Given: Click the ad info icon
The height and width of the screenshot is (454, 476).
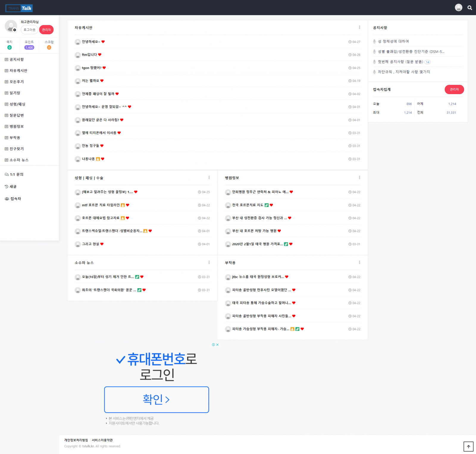Looking at the screenshot, I should (x=213, y=345).
